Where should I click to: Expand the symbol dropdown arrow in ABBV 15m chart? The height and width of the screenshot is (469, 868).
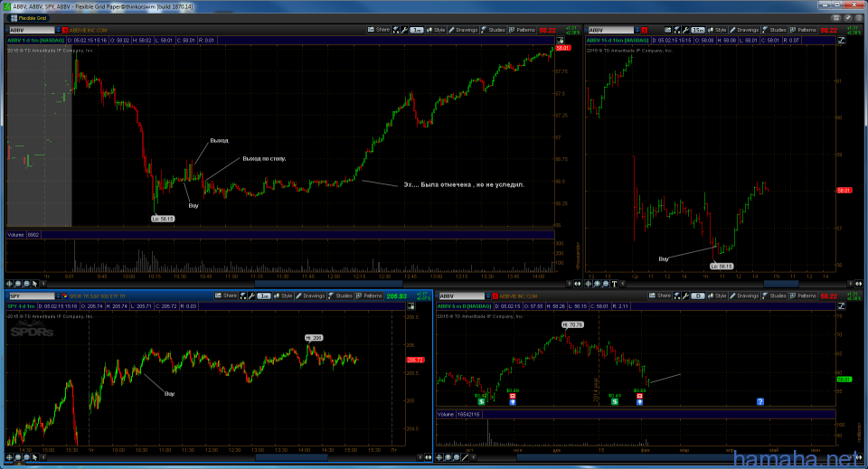(x=637, y=30)
